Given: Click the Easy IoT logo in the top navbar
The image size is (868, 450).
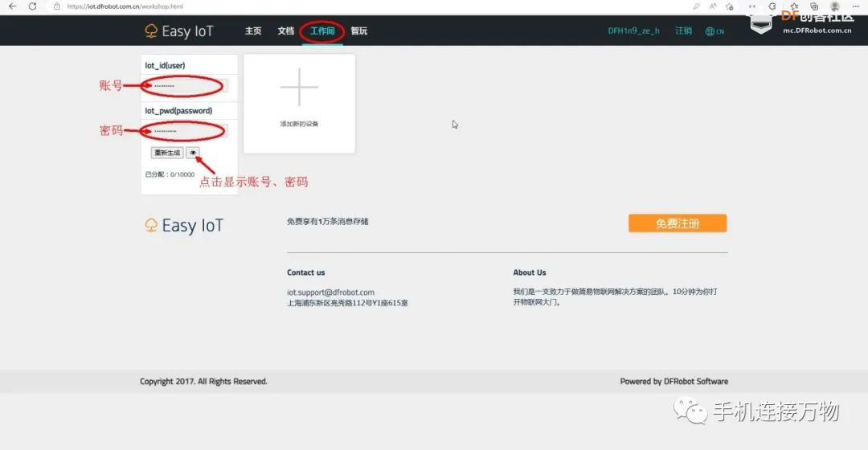Looking at the screenshot, I should [178, 31].
